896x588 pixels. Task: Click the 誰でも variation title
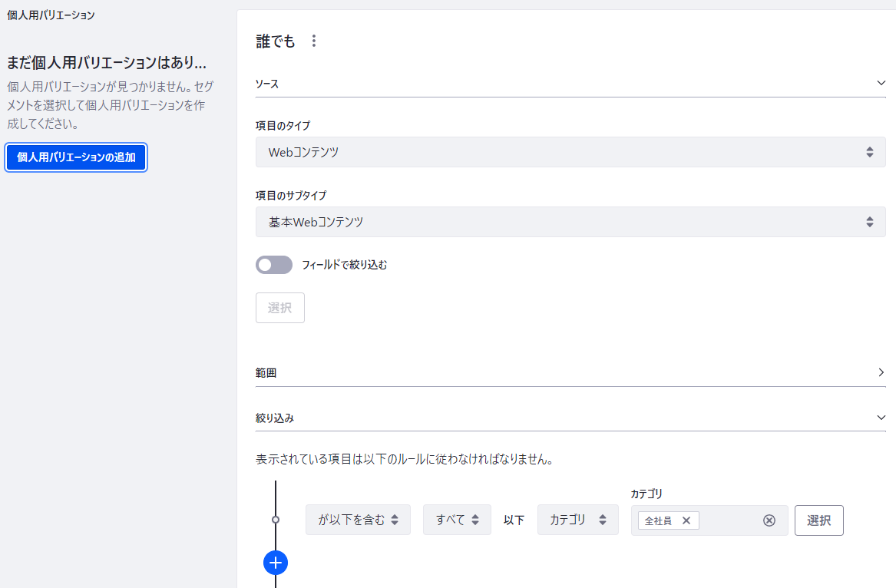coord(276,41)
